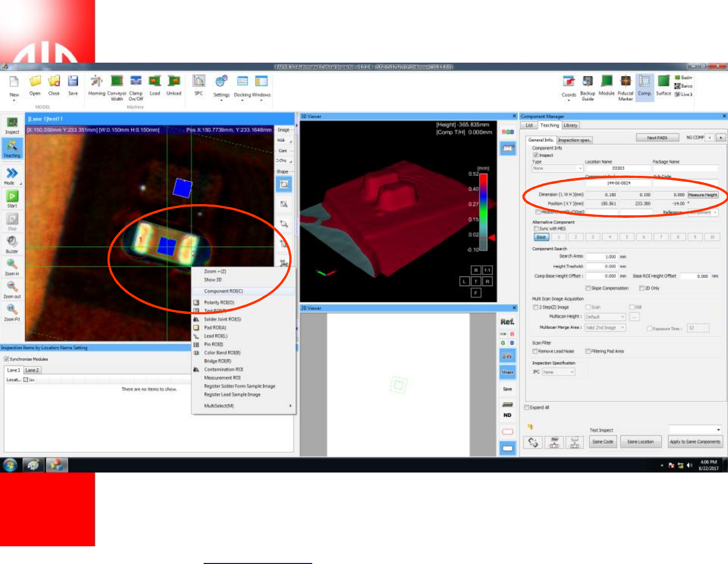Open the Multiscan Height dropdown
This screenshot has height=564, width=728.
(605, 317)
